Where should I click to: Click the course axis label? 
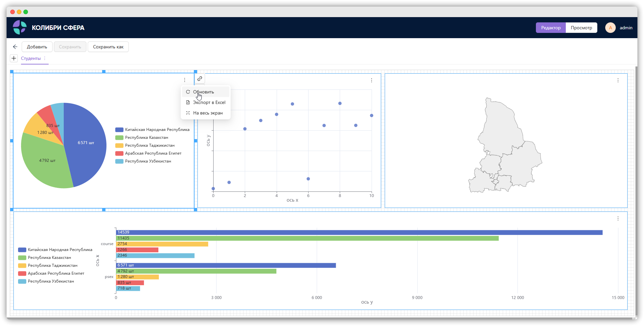107,244
